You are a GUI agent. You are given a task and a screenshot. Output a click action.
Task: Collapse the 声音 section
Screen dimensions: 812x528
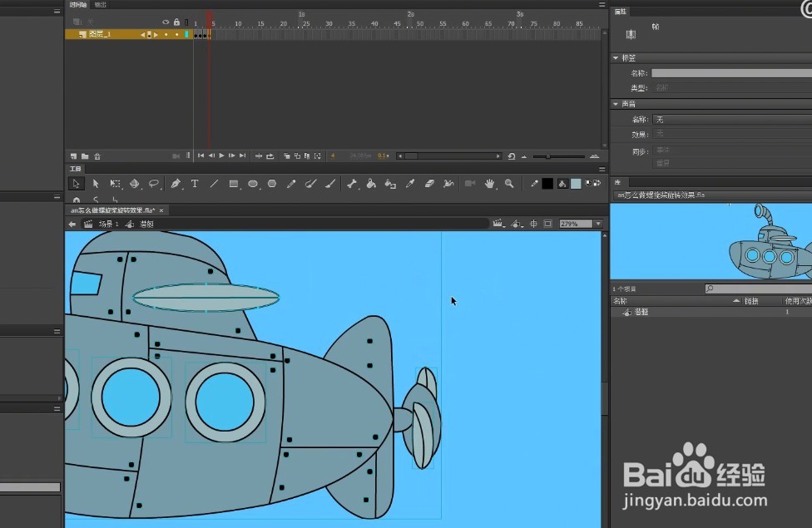click(x=616, y=104)
